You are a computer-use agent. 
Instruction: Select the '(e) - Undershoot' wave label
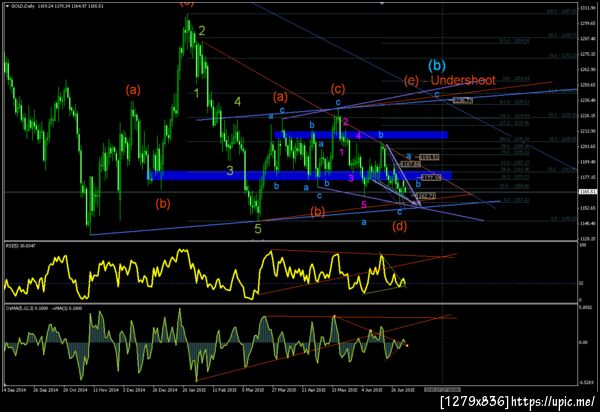[450, 80]
